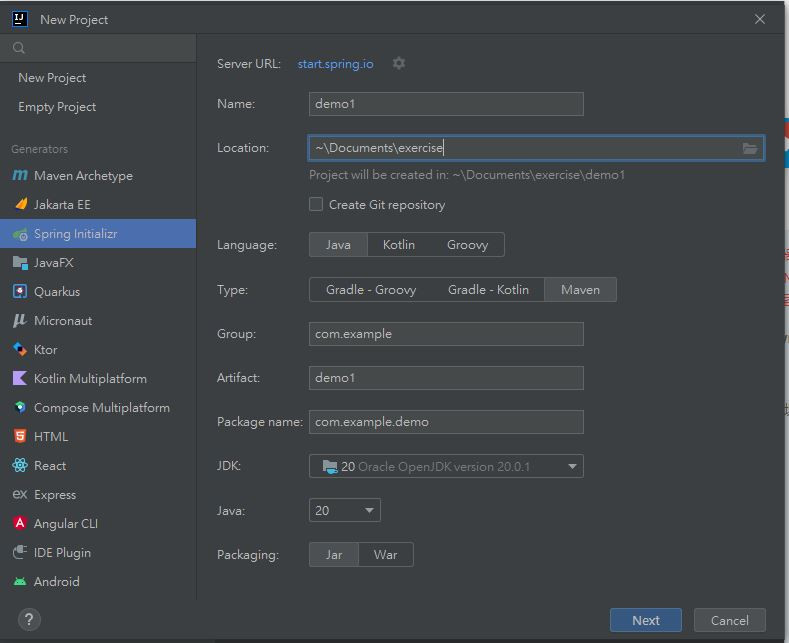Click the Server URL settings gear icon
The width and height of the screenshot is (789, 643).
[399, 63]
